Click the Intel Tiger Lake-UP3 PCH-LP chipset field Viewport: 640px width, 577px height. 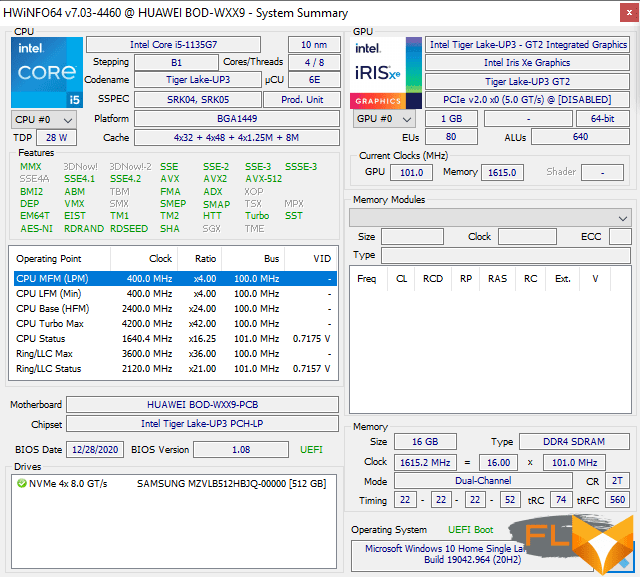point(202,424)
